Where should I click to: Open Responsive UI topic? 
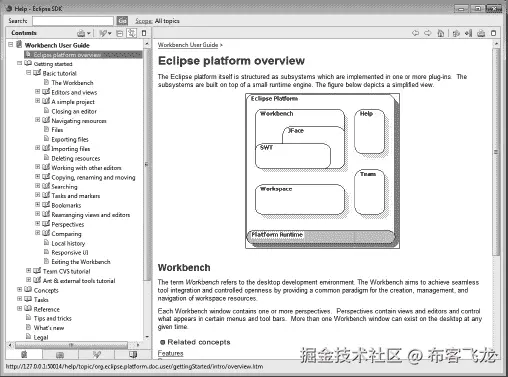coord(70,253)
